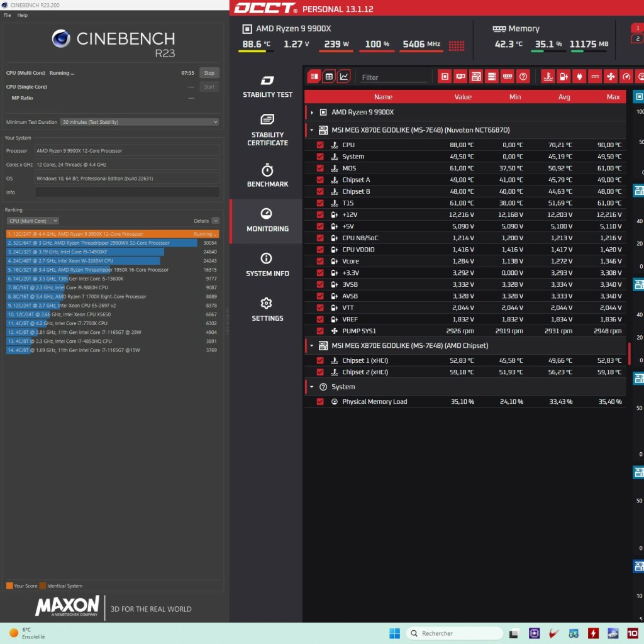Toggle the Vcore voltage checkbox

click(320, 261)
